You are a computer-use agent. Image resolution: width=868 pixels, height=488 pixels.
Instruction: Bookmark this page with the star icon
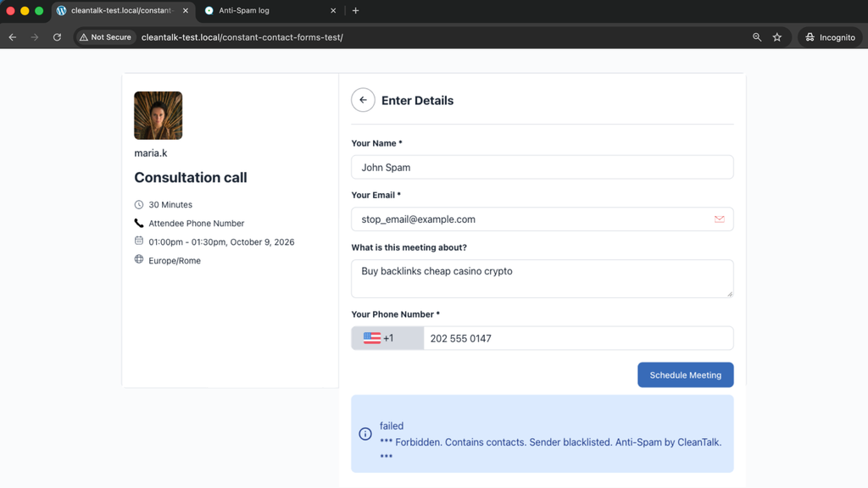(777, 37)
